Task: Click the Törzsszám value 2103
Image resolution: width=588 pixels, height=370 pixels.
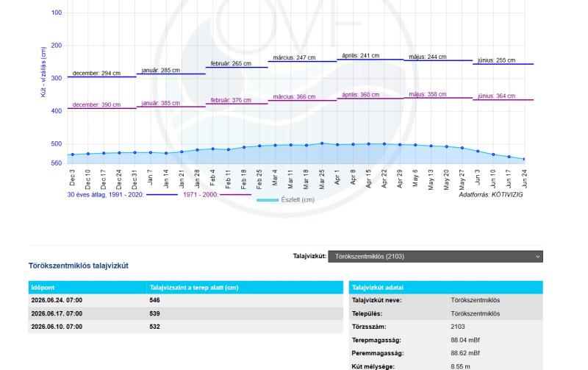Action: (x=457, y=327)
